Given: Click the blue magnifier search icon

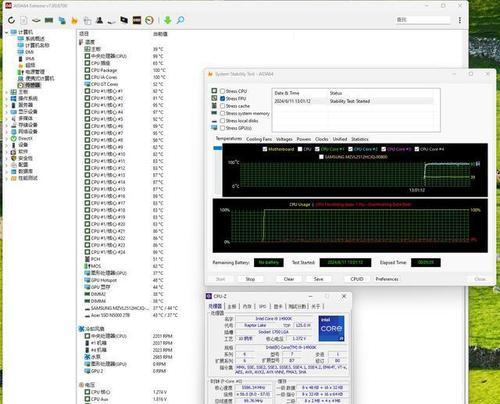Looking at the screenshot, I should coord(180,20).
